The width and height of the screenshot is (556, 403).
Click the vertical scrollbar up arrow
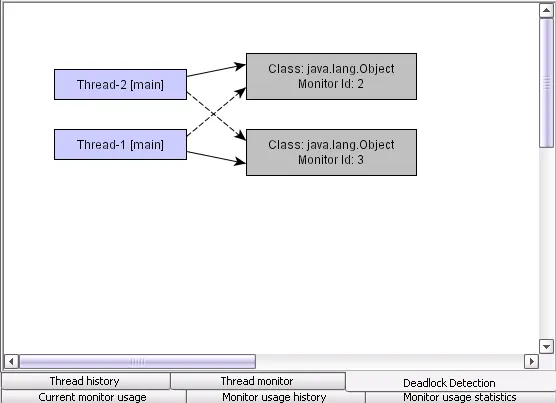click(546, 10)
